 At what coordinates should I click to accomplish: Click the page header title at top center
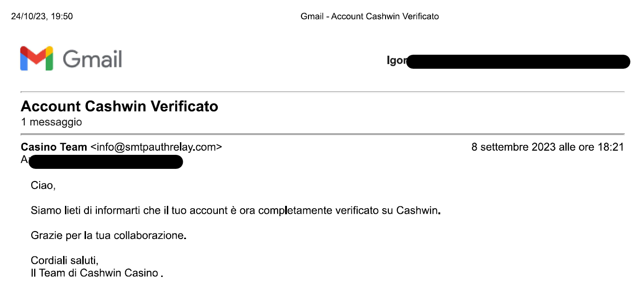coord(369,16)
